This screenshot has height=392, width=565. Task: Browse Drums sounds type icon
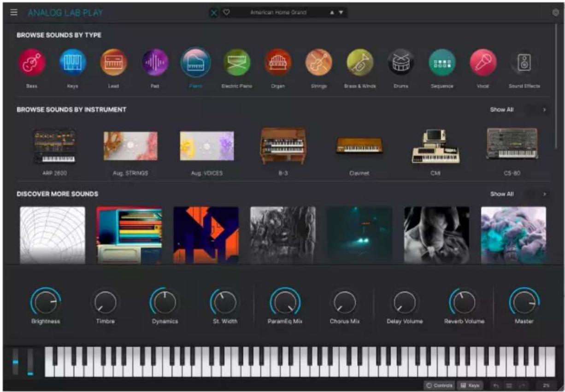401,62
